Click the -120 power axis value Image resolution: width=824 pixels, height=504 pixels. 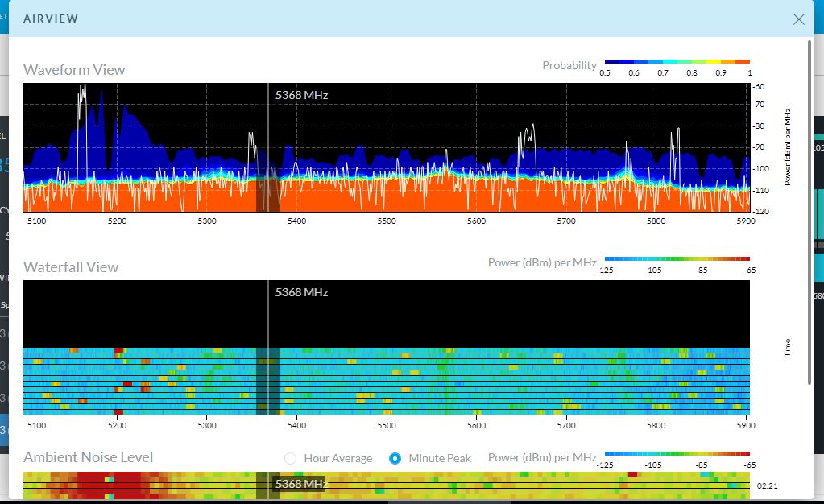pyautogui.click(x=761, y=211)
